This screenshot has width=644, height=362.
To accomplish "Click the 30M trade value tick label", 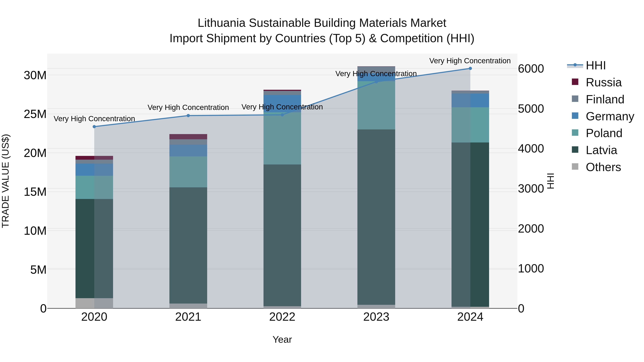I will (35, 75).
